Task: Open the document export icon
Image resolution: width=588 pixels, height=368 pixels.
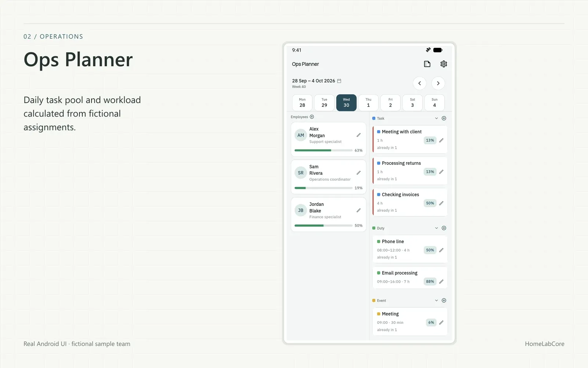Action: pyautogui.click(x=427, y=64)
